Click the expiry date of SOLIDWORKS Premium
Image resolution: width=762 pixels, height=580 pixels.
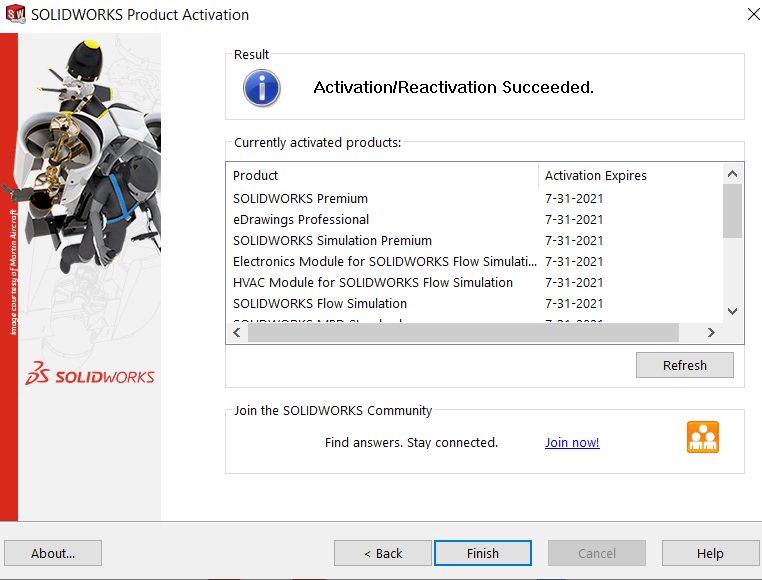coord(574,198)
